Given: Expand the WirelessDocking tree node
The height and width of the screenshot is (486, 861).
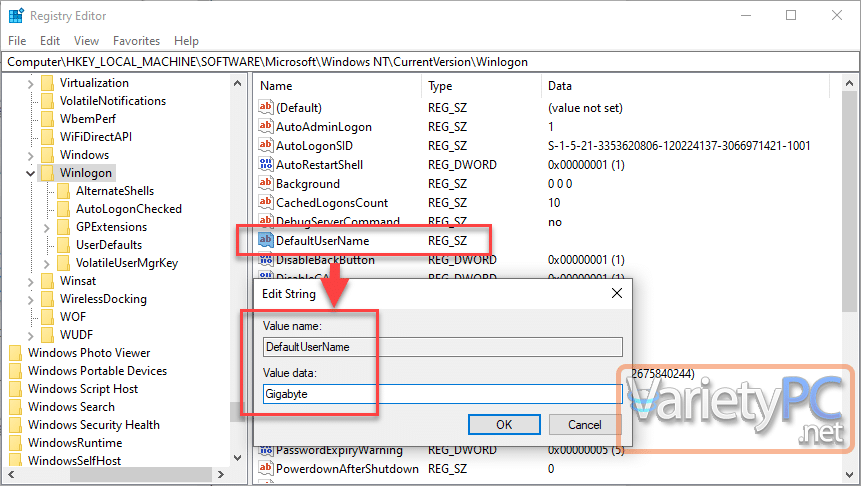Looking at the screenshot, I should point(31,300).
